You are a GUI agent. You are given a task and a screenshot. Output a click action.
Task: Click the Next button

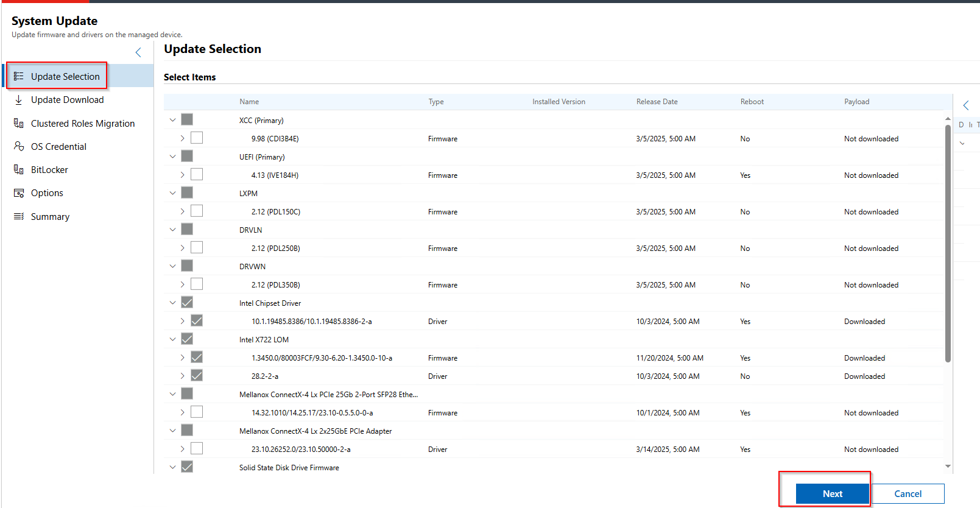click(x=832, y=494)
